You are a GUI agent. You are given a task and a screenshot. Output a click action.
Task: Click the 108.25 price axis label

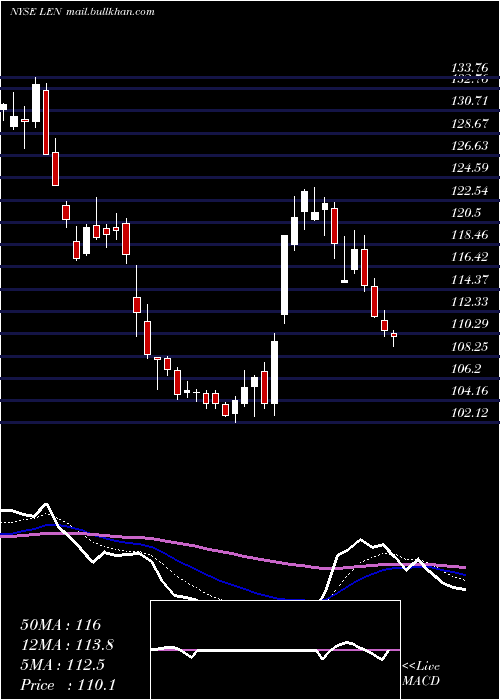[469, 346]
